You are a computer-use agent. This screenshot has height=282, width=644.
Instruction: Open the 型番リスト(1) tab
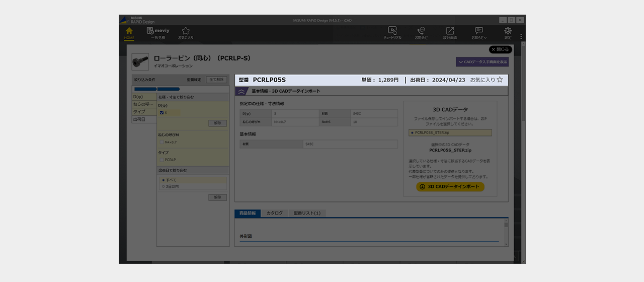pyautogui.click(x=307, y=213)
